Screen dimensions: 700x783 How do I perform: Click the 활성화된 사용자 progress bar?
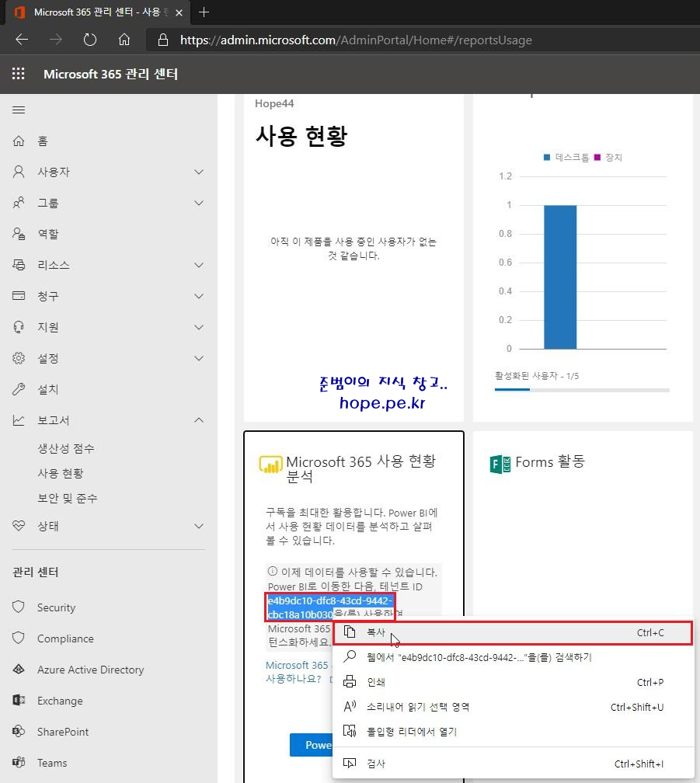582,390
